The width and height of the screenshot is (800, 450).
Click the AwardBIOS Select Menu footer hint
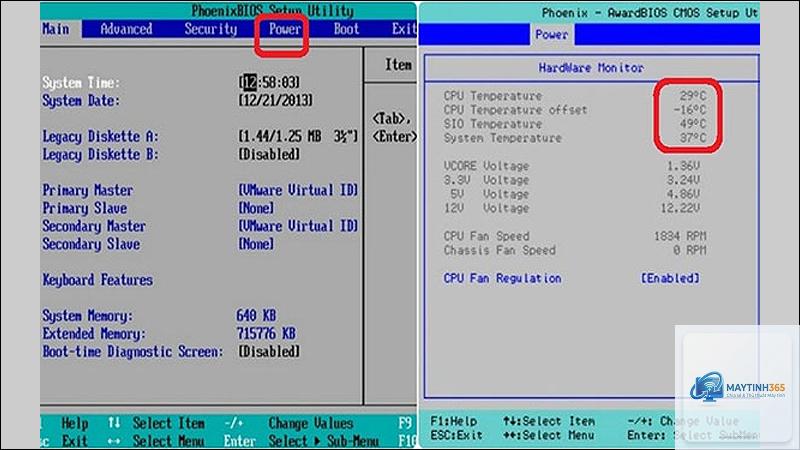tap(549, 436)
